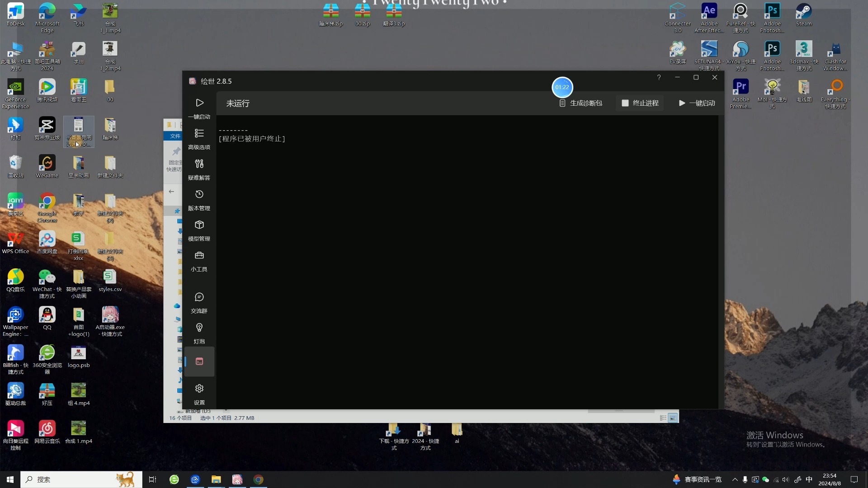
Task: Open the 疑难解答 troubleshooting page
Action: (x=199, y=169)
